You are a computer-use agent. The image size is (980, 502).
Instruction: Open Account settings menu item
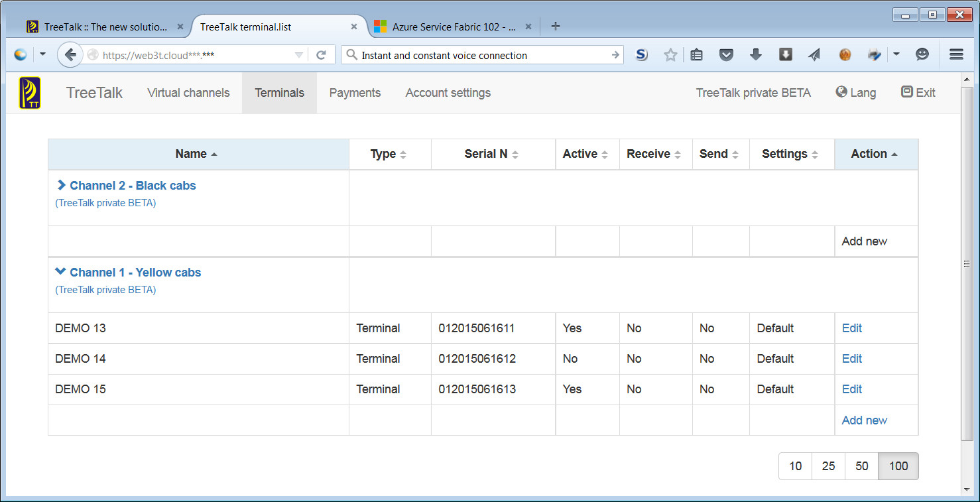tap(448, 93)
